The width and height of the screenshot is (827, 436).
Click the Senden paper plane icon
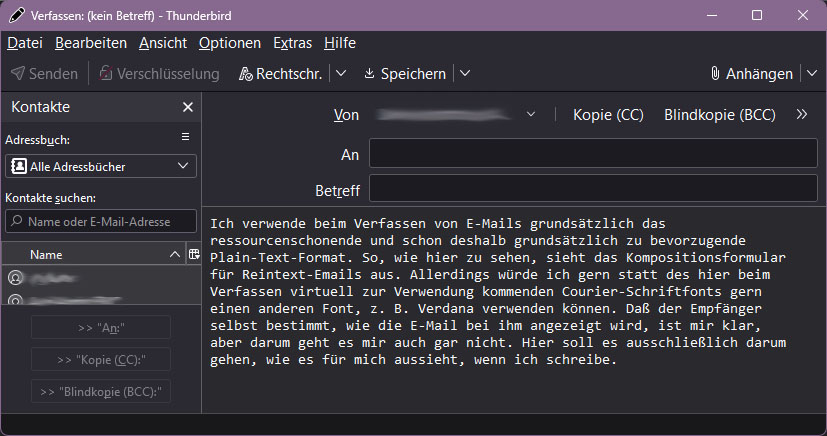[x=18, y=73]
